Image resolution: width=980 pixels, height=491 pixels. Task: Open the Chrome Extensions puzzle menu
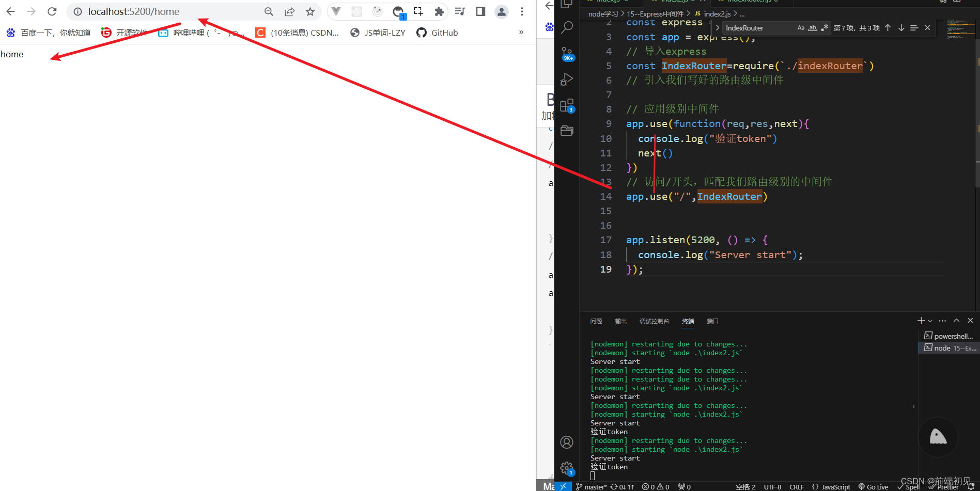click(x=439, y=11)
